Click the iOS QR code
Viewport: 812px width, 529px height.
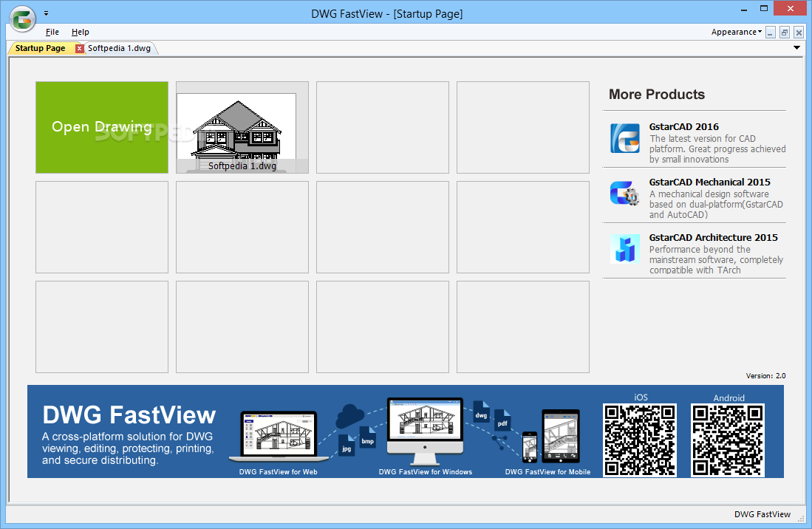coord(640,440)
